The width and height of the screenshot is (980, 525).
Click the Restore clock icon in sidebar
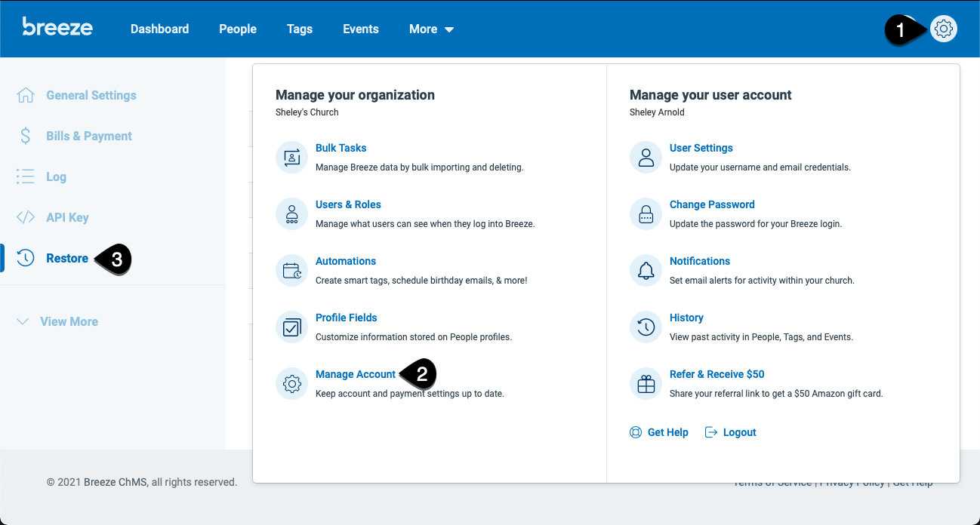pyautogui.click(x=26, y=258)
